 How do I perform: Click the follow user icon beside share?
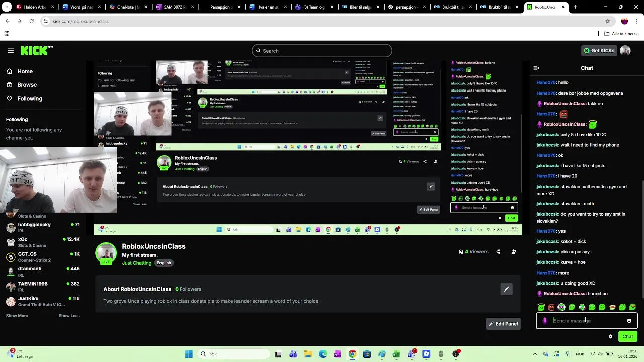click(x=514, y=252)
